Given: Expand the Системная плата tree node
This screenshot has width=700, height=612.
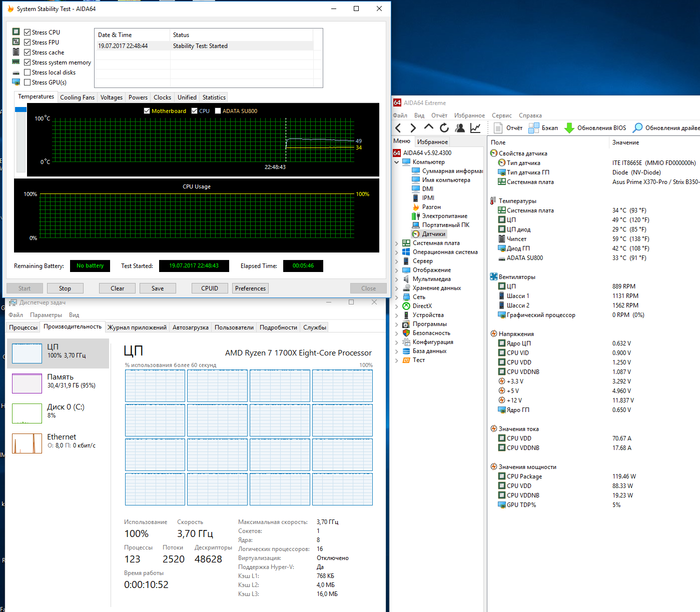Looking at the screenshot, I should click(397, 243).
